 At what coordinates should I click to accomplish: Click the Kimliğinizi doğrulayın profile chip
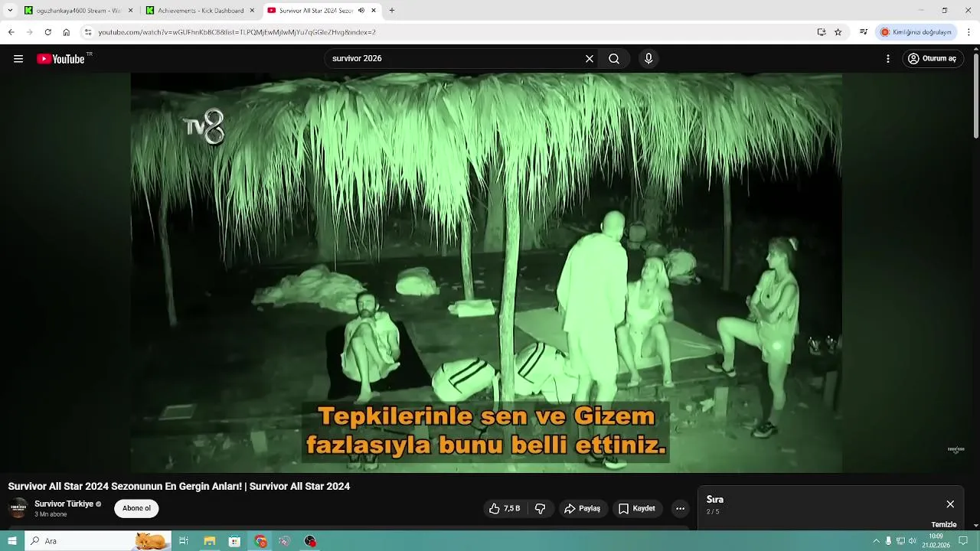click(x=916, y=32)
